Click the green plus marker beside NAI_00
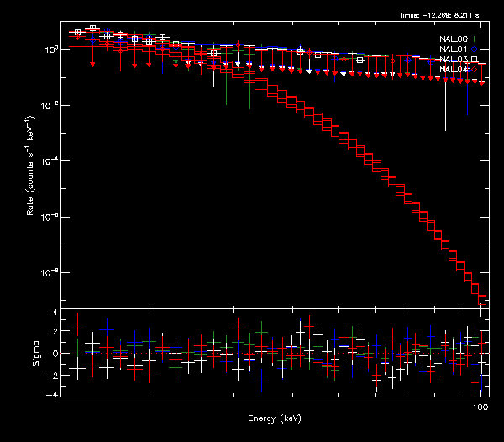The height and width of the screenshot is (442, 504). tap(475, 39)
